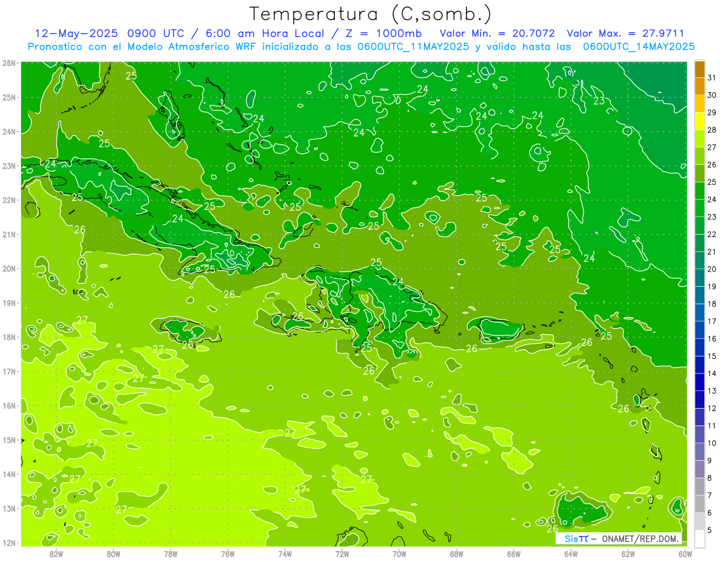The height and width of the screenshot is (562, 728).
Task: Click the latitude axis label "21N"
Action: tap(8, 234)
